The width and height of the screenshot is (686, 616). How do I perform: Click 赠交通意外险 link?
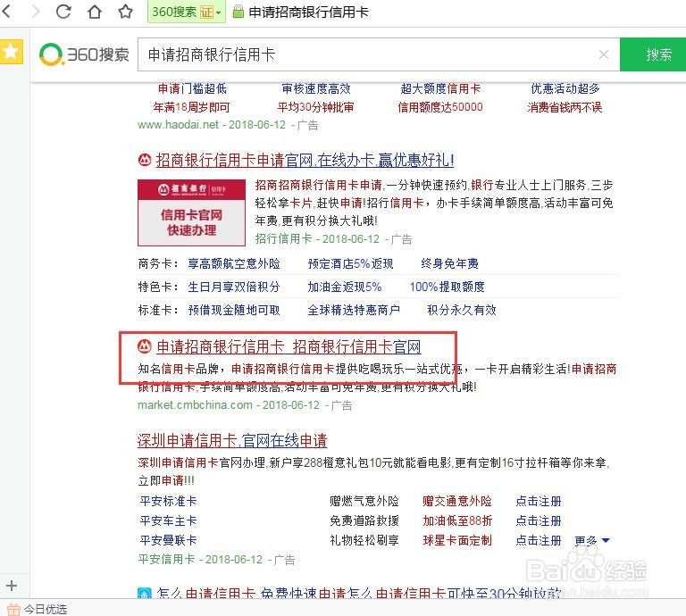point(456,501)
